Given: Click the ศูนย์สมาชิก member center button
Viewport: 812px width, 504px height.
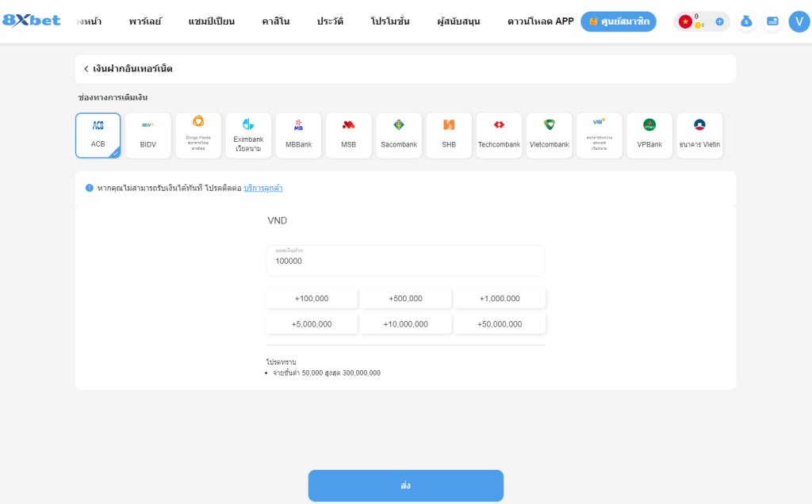Looking at the screenshot, I should [x=618, y=21].
